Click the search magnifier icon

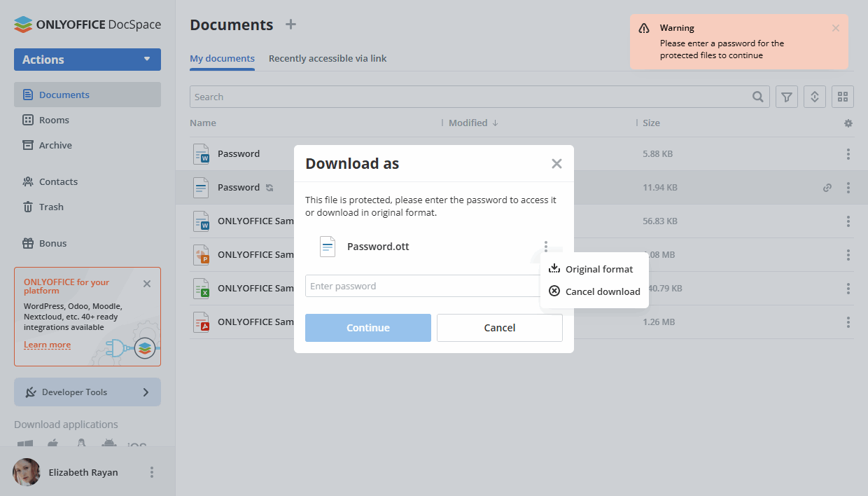(x=758, y=97)
